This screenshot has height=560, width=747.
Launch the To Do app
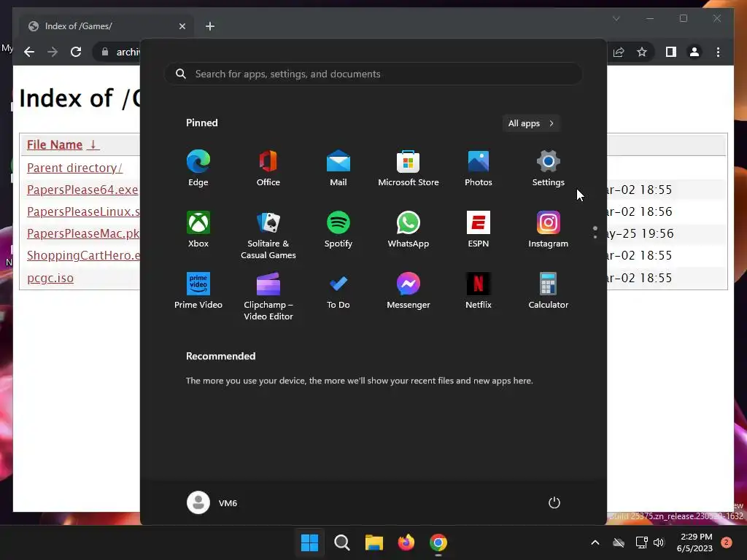tap(338, 290)
